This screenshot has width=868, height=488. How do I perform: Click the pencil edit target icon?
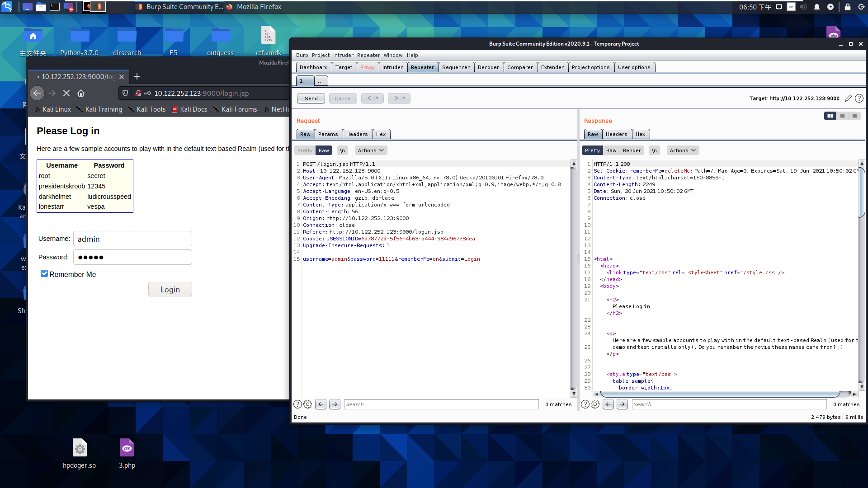[848, 99]
